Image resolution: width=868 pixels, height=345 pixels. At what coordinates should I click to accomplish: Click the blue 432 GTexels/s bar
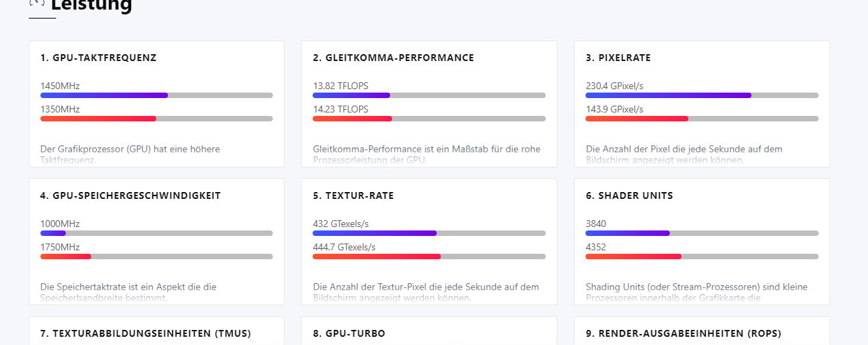click(374, 233)
